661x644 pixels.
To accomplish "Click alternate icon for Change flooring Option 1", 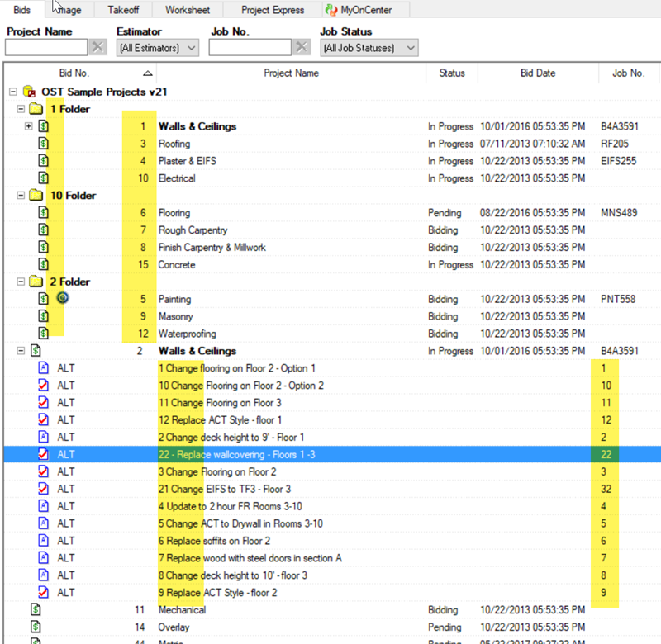I will pos(44,367).
